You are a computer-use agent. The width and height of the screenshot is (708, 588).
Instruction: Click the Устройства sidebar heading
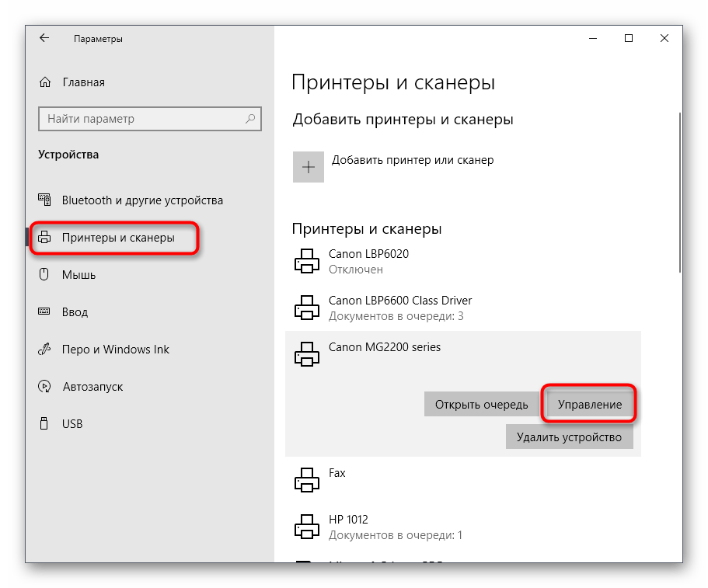[x=68, y=155]
